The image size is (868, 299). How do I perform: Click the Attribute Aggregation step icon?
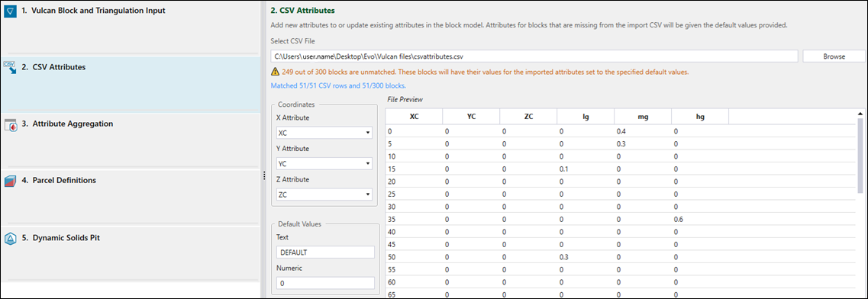(x=11, y=124)
